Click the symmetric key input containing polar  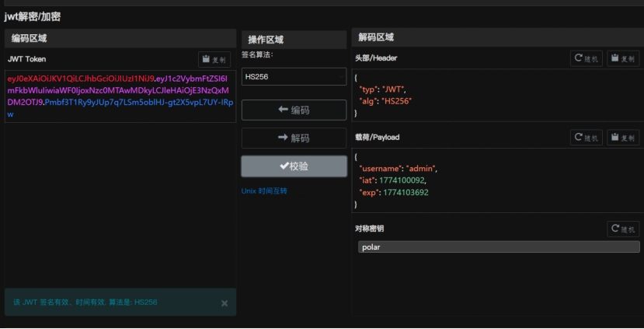tap(499, 247)
